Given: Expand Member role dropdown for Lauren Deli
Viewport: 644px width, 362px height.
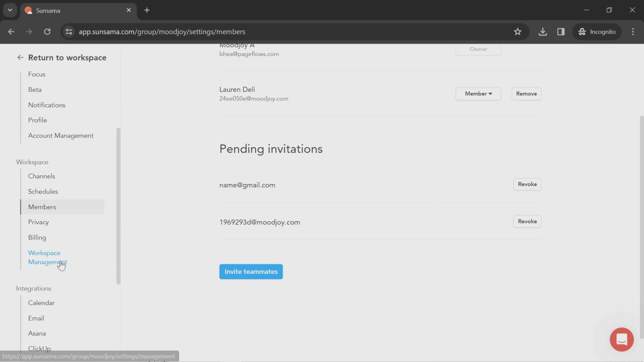Looking at the screenshot, I should click(478, 93).
